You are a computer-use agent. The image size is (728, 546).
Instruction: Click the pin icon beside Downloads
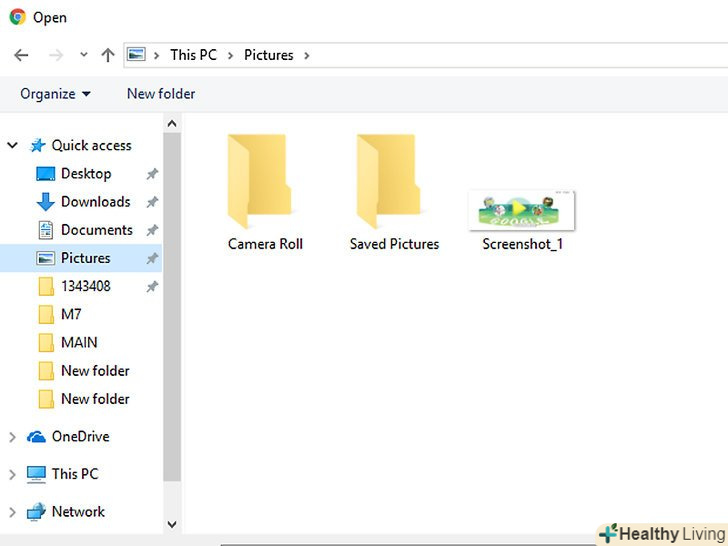[x=152, y=202]
